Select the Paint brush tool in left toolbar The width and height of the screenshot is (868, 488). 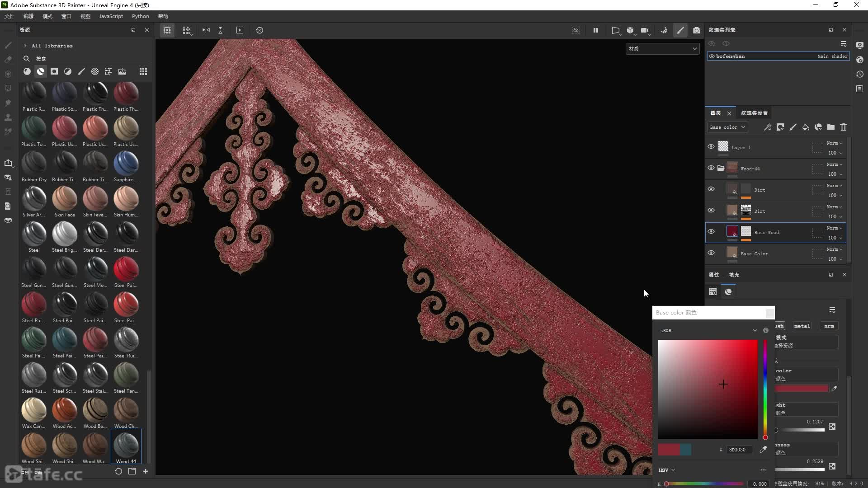click(8, 45)
